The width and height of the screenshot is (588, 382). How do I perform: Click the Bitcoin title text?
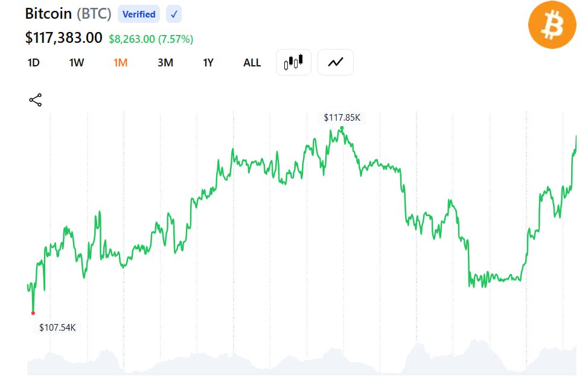(48, 14)
